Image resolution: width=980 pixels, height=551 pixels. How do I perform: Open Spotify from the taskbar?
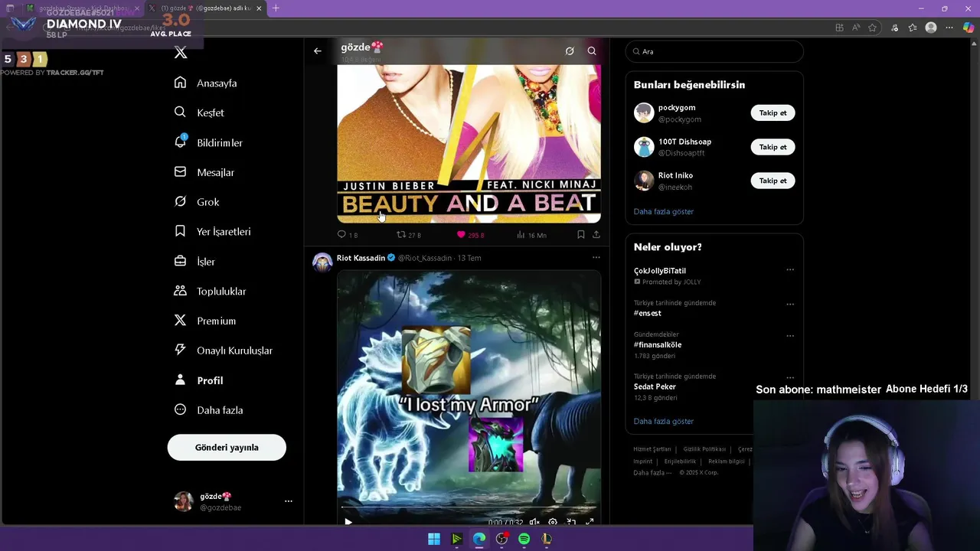524,539
